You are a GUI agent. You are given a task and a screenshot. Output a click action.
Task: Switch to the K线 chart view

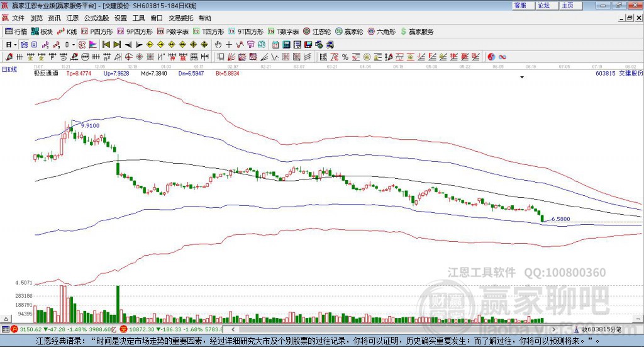coord(67,31)
